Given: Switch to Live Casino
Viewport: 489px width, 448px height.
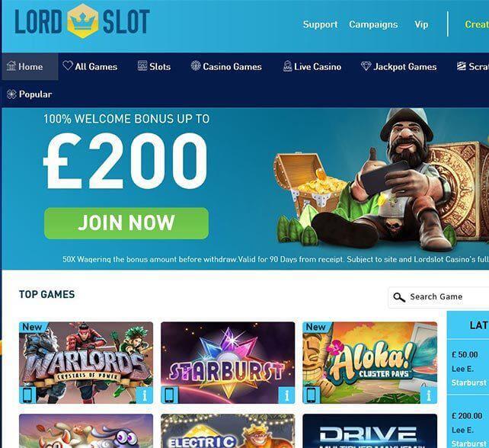Looking at the screenshot, I should pyautogui.click(x=312, y=66).
